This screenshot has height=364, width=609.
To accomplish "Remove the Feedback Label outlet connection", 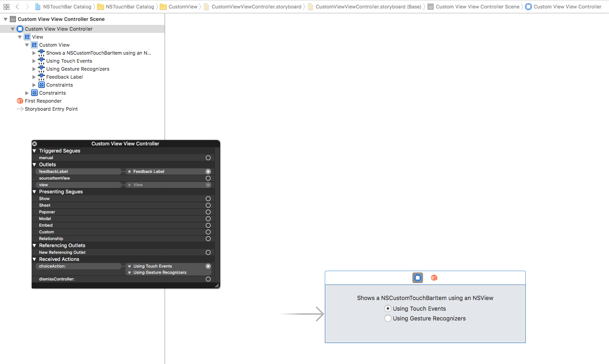I will coord(129,172).
